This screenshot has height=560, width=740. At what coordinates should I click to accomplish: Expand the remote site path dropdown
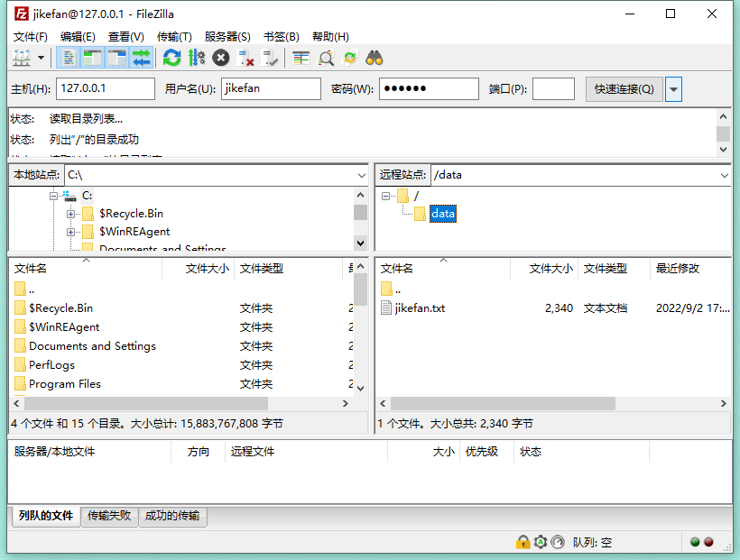point(724,176)
